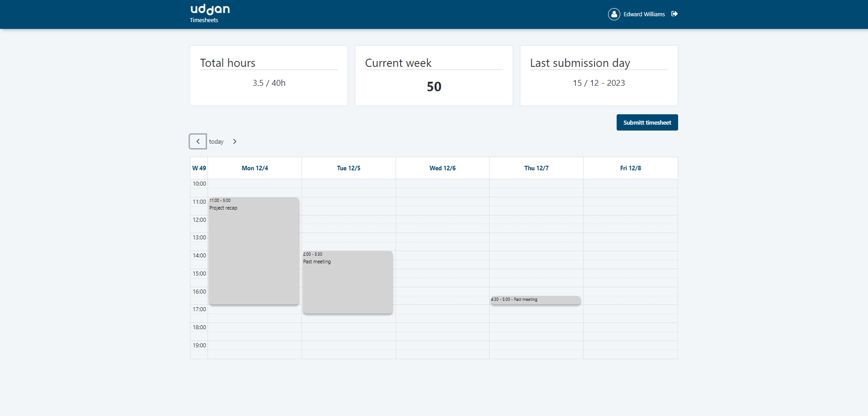Go to previous week with left chevron
Image resolution: width=868 pixels, height=416 pixels.
point(198,141)
